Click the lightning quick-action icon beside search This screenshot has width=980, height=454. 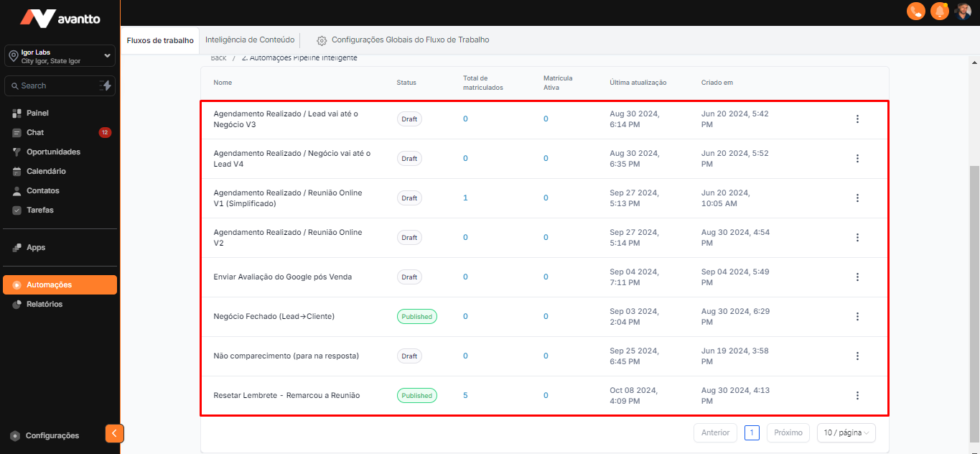click(x=106, y=85)
